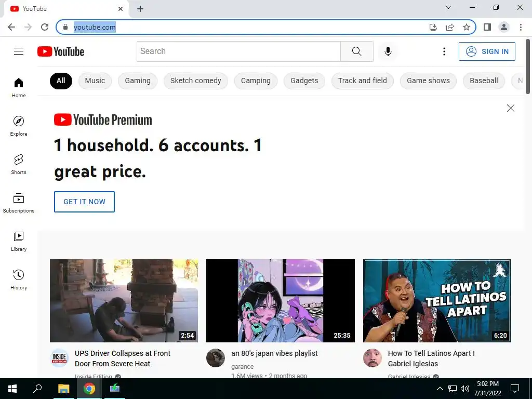
Task: Open Inside Edition channel avatar
Action: pyautogui.click(x=59, y=358)
